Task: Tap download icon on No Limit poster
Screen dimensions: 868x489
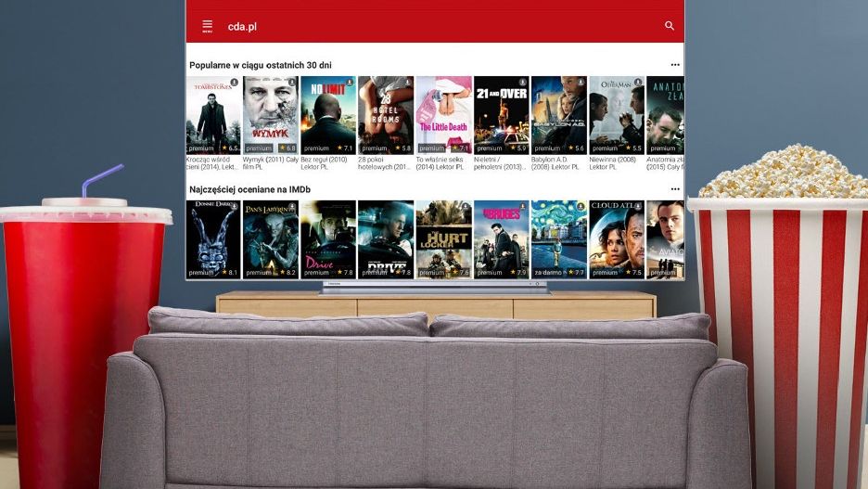Action: 350,82
